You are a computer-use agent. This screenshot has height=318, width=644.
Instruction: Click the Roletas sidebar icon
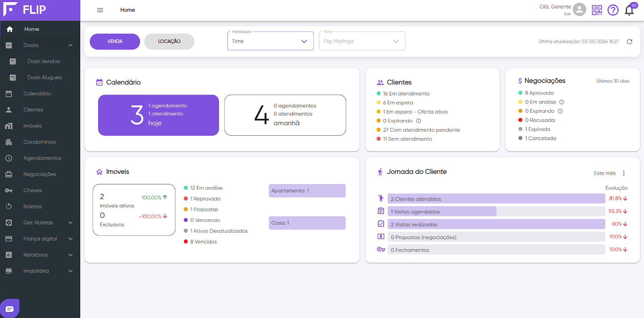coord(9,206)
